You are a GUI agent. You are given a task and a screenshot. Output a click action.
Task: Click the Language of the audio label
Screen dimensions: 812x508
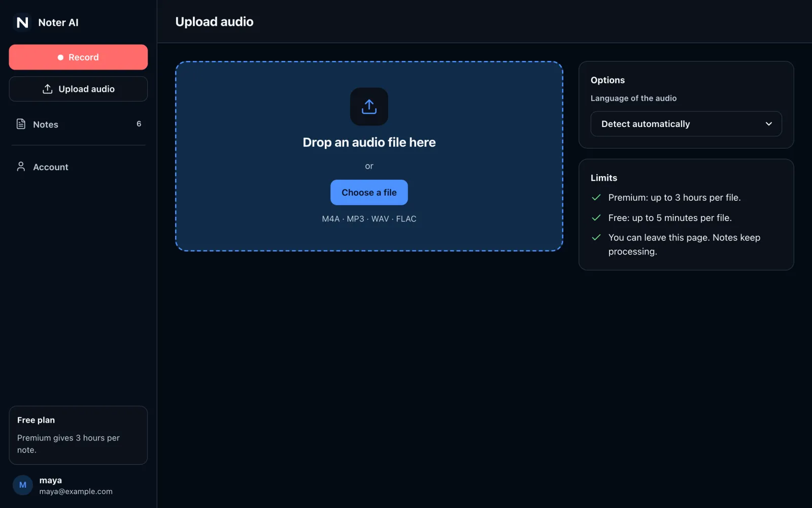click(633, 98)
